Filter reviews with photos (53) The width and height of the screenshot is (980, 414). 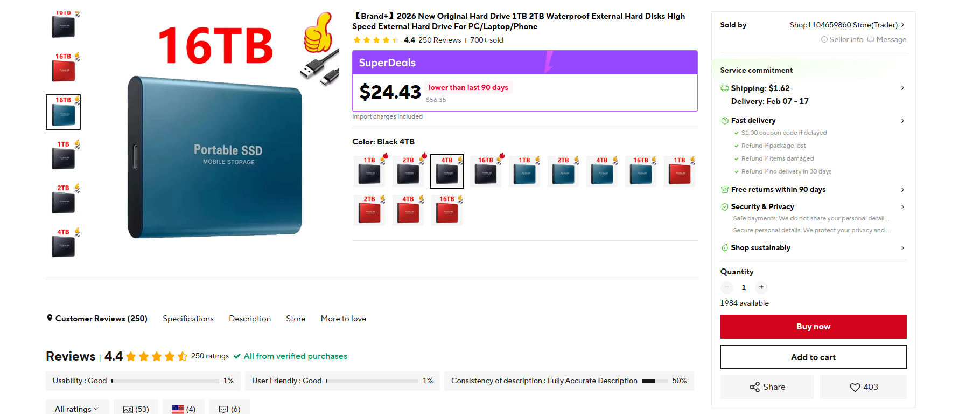[x=136, y=409]
